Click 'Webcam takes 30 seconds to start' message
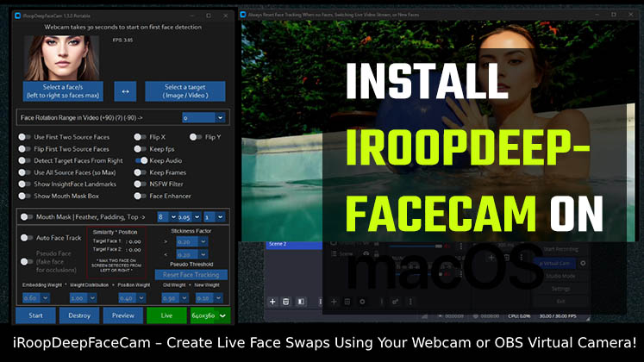 coord(122,27)
